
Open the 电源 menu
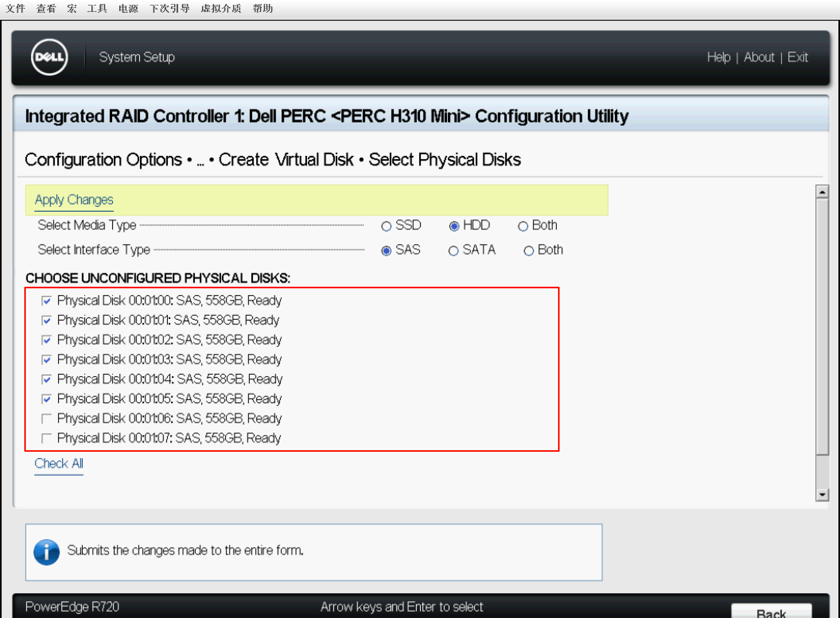[x=128, y=8]
